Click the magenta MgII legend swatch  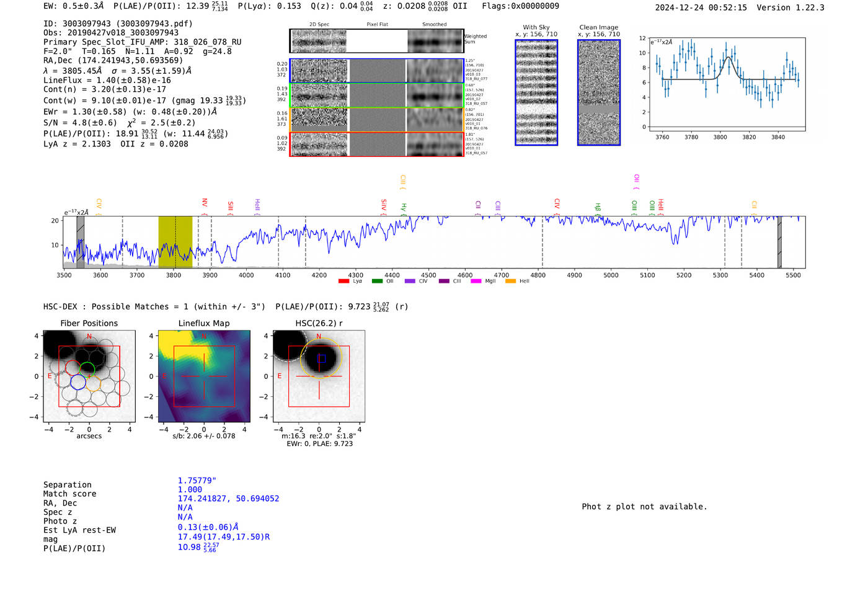coord(476,282)
